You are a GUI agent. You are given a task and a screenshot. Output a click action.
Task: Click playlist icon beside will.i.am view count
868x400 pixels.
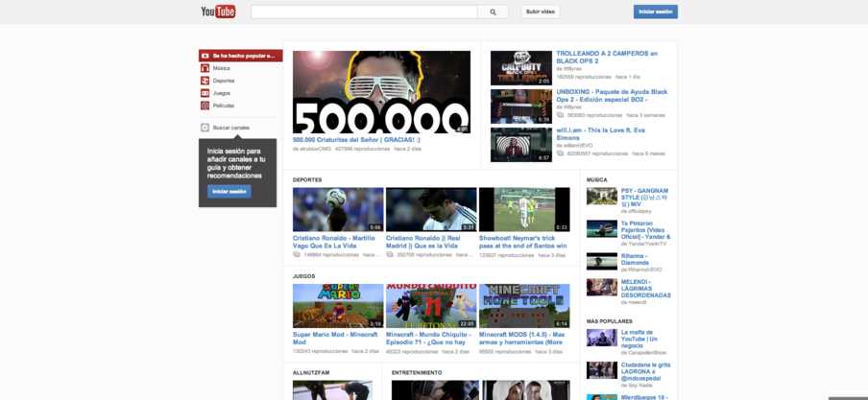[560, 153]
